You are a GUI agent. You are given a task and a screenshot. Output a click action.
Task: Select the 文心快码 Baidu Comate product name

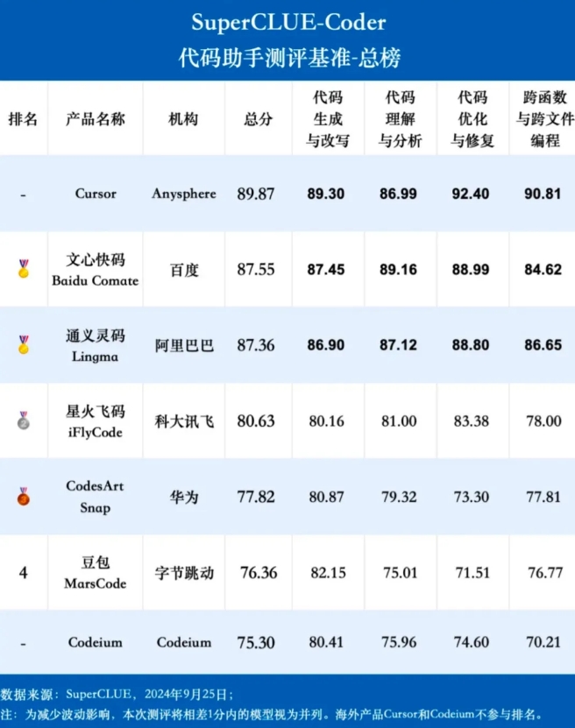point(96,270)
